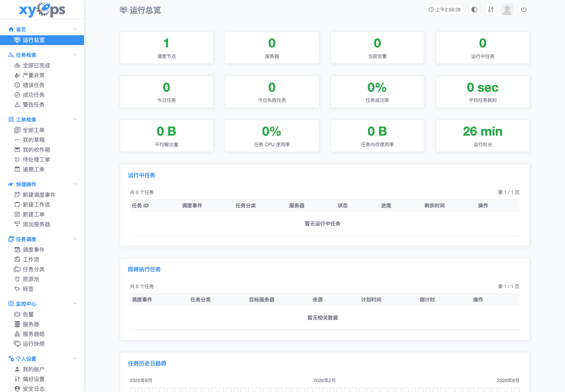Click the 任务 CPU 使用率 stat card
Image resolution: width=565 pixels, height=392 pixels.
click(x=272, y=136)
